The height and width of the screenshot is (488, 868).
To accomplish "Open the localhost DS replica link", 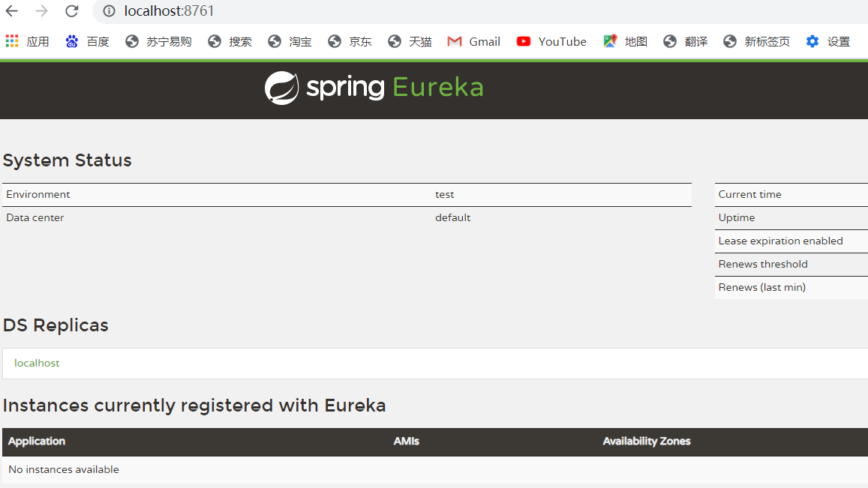I will tap(37, 363).
